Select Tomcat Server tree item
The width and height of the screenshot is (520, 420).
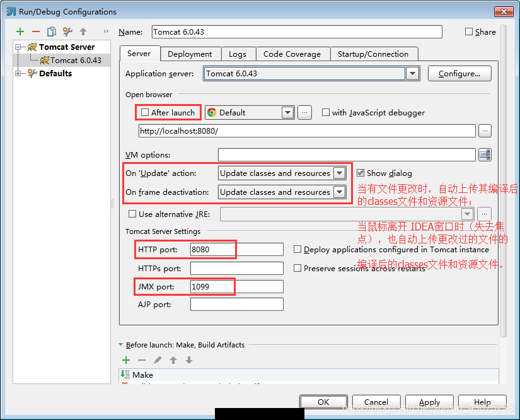click(67, 47)
